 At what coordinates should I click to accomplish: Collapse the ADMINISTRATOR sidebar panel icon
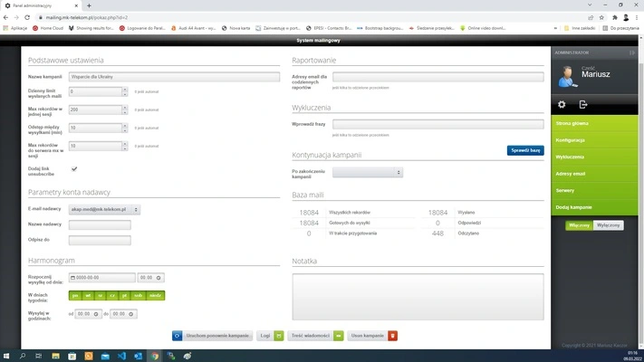631,52
